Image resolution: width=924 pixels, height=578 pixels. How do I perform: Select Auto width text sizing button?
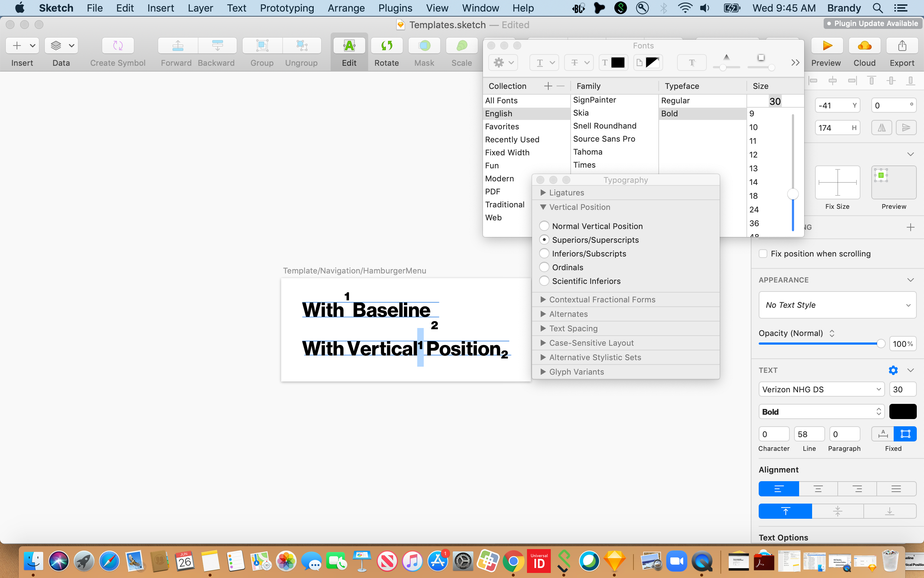pyautogui.click(x=882, y=434)
